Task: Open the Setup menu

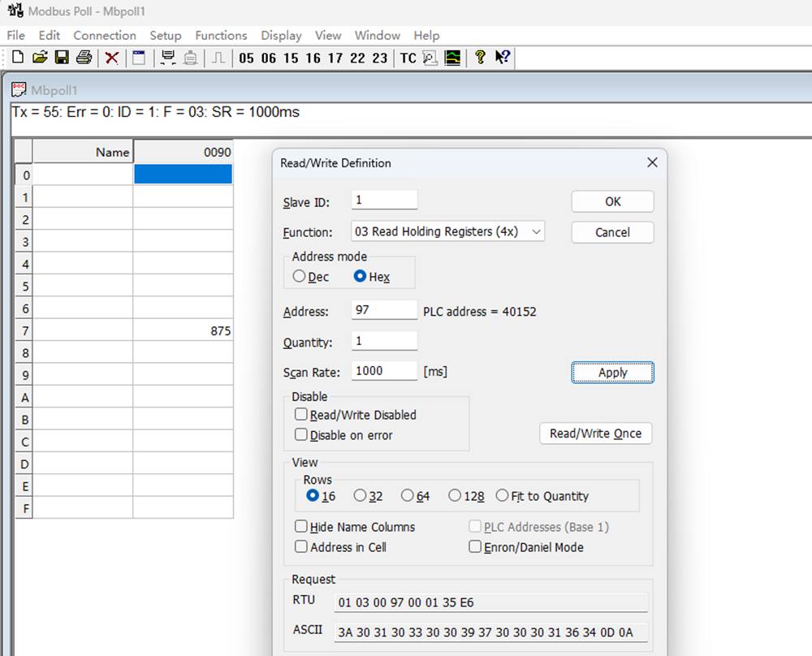Action: (166, 35)
